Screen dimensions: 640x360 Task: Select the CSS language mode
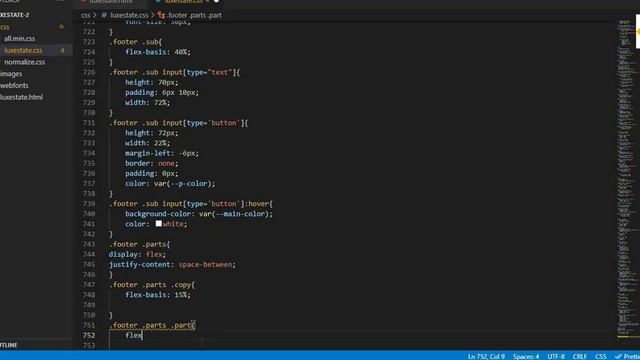point(600,356)
